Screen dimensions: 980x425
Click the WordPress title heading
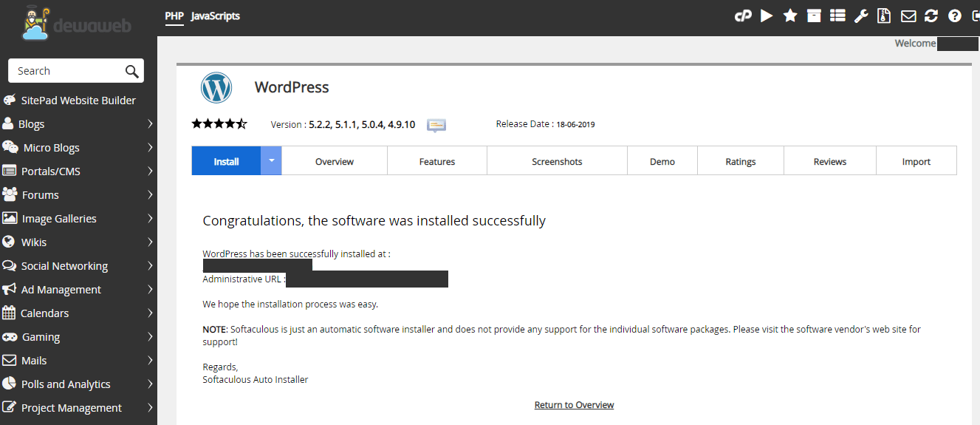(292, 87)
